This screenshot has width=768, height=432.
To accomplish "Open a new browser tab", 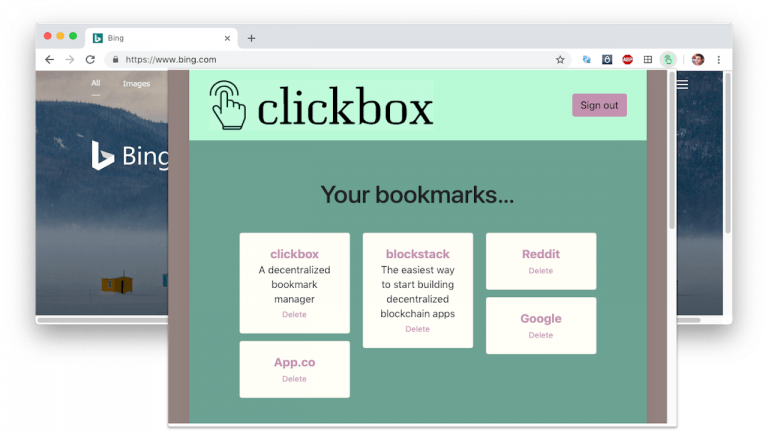I will [x=251, y=38].
